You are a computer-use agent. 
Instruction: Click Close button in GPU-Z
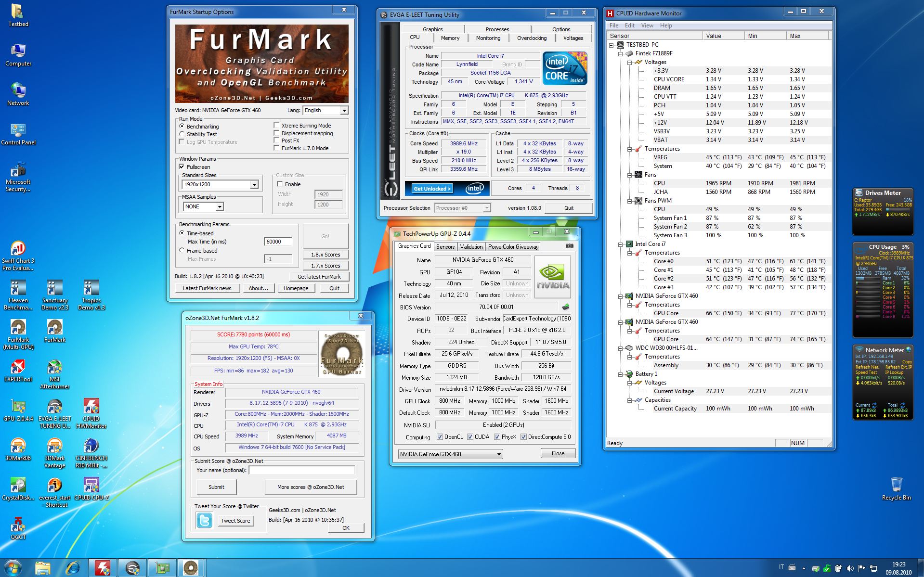[x=558, y=453]
